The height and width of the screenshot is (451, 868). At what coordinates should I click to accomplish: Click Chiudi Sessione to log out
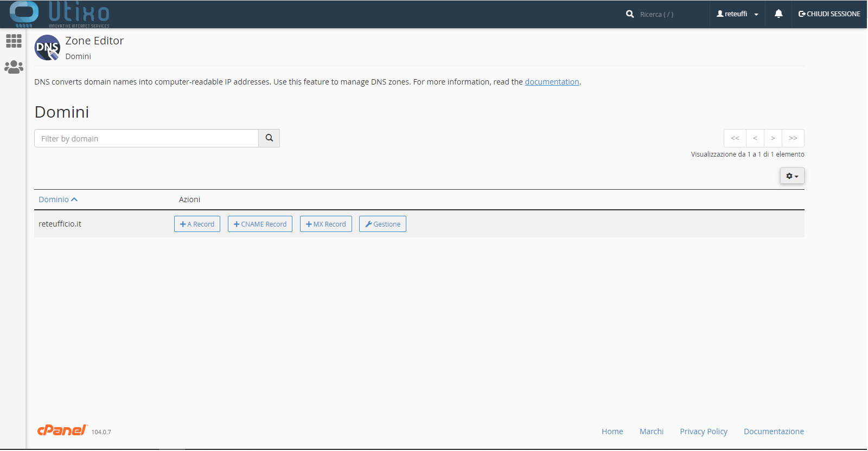click(829, 14)
